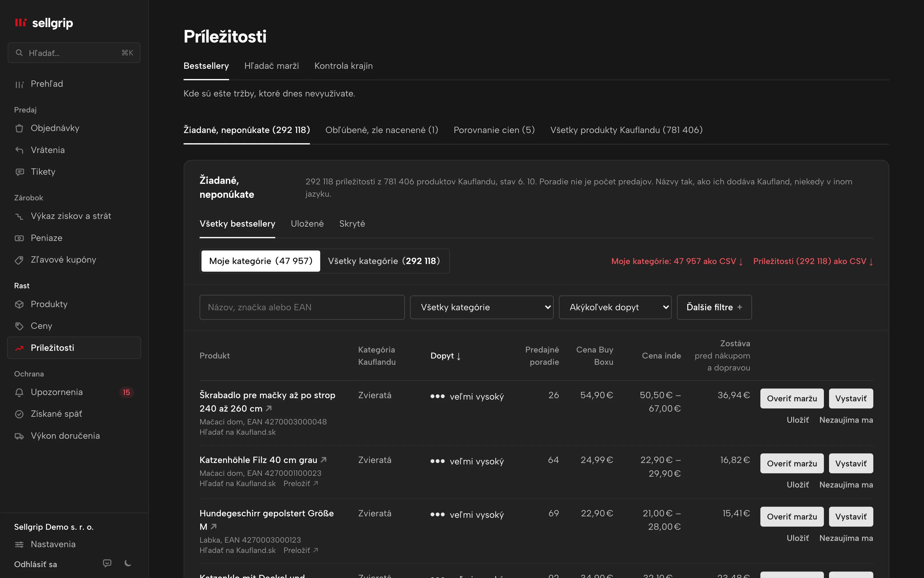
Task: Click Preložiť link under Katzenhöhle Filz
Action: click(x=301, y=484)
